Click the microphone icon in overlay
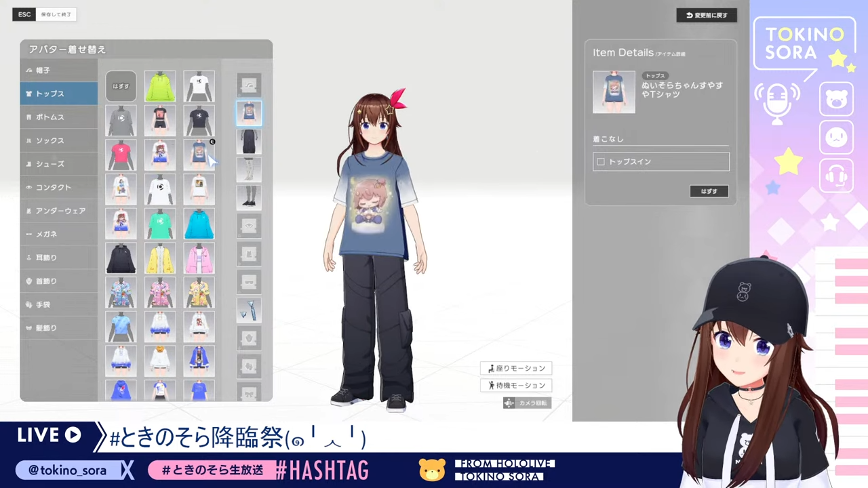The width and height of the screenshot is (868, 488). [777, 103]
